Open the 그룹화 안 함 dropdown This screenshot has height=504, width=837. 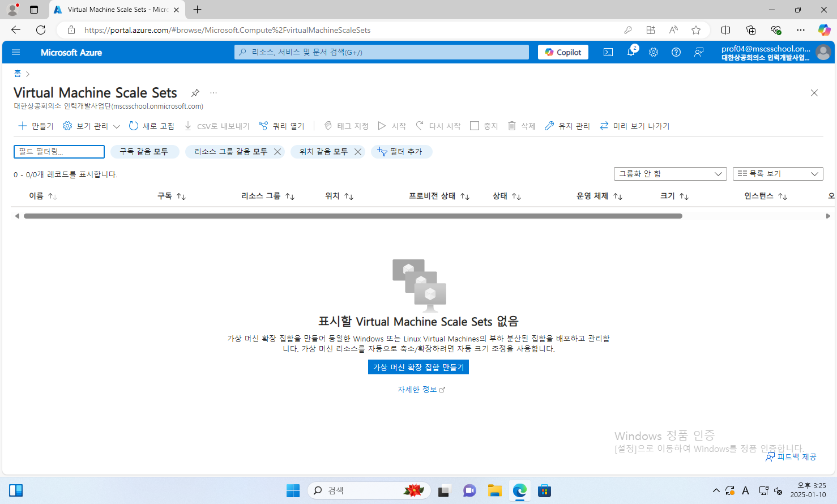(671, 174)
